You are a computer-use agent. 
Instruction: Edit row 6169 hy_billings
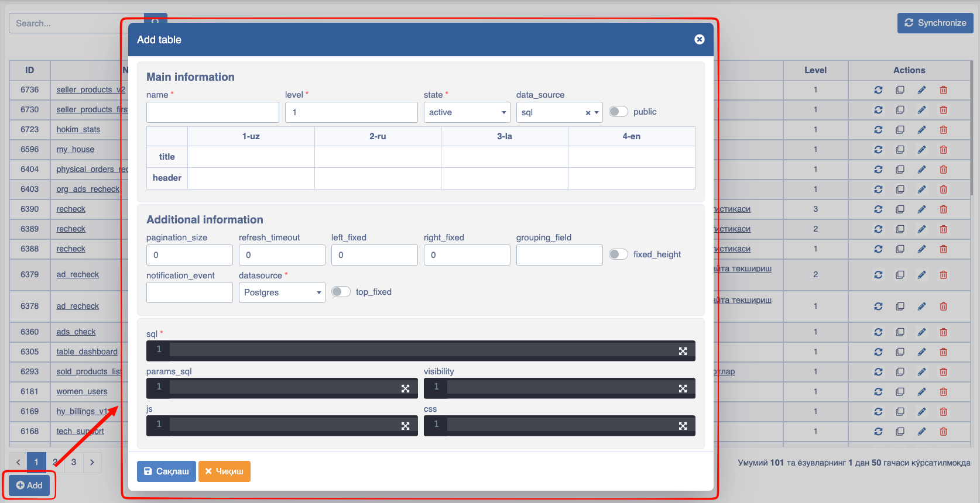921,412
